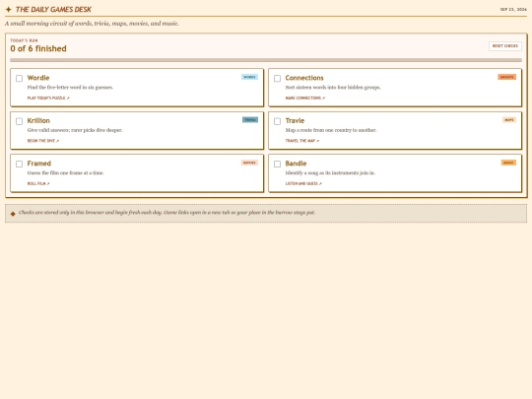532x399 pixels.
Task: Open the Play Today's Puzzle link
Action: point(48,98)
